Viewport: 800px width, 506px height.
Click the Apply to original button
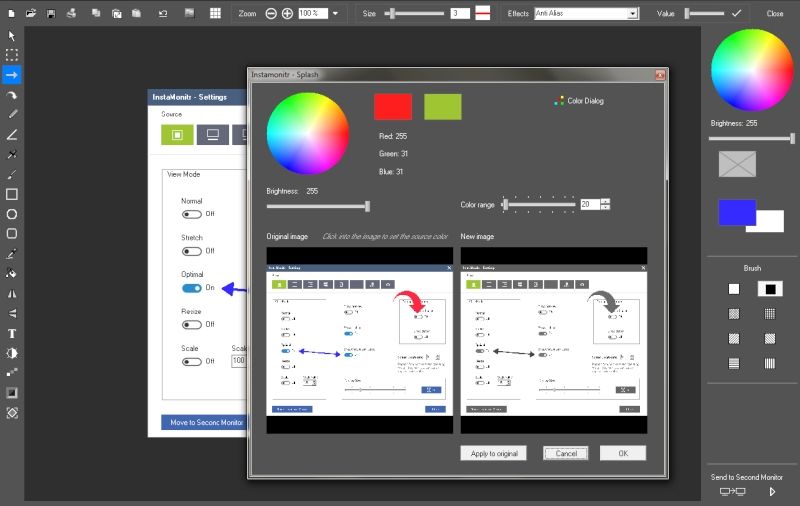click(493, 453)
